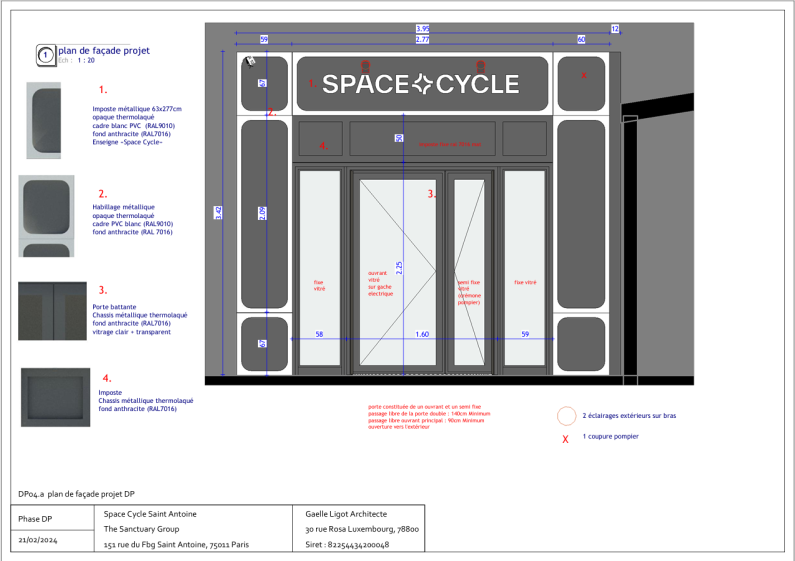Click 'porte constituée de un ouvrant' note
795x561 pixels.
(x=424, y=407)
